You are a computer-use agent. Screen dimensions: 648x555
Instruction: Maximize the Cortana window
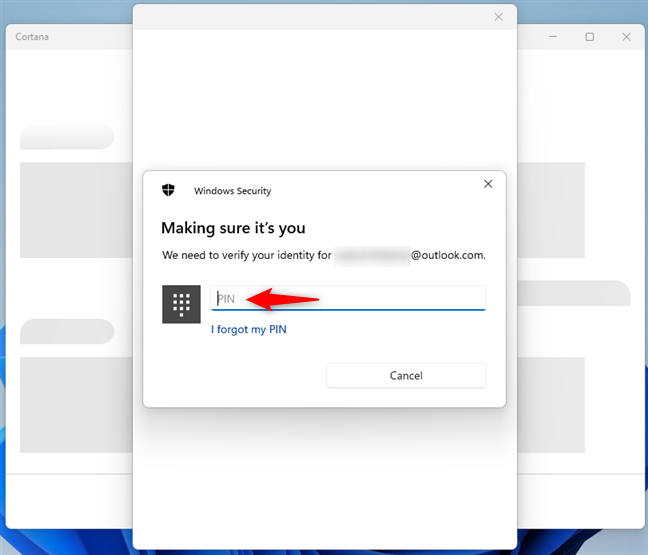[590, 37]
